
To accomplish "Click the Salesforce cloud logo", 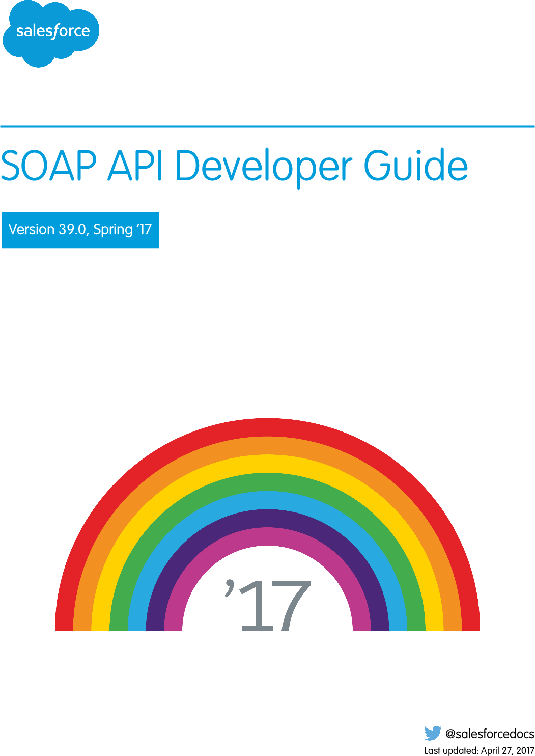I will pos(51,34).
